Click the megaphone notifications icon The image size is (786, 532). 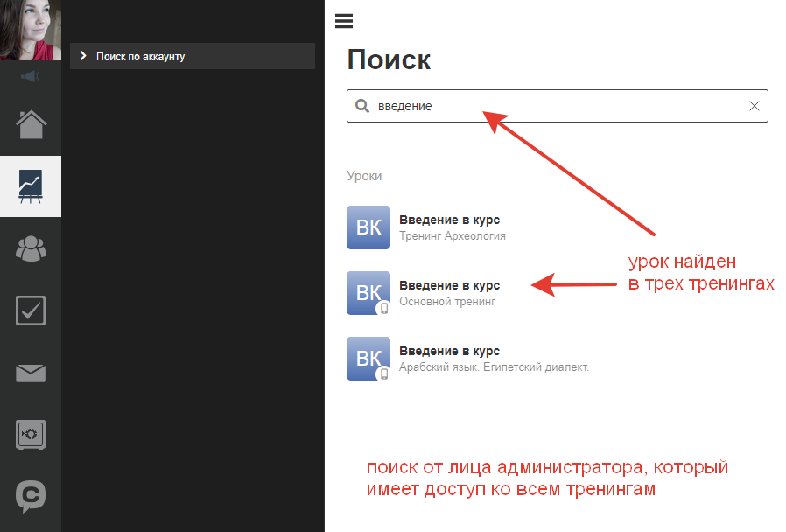pos(31,76)
